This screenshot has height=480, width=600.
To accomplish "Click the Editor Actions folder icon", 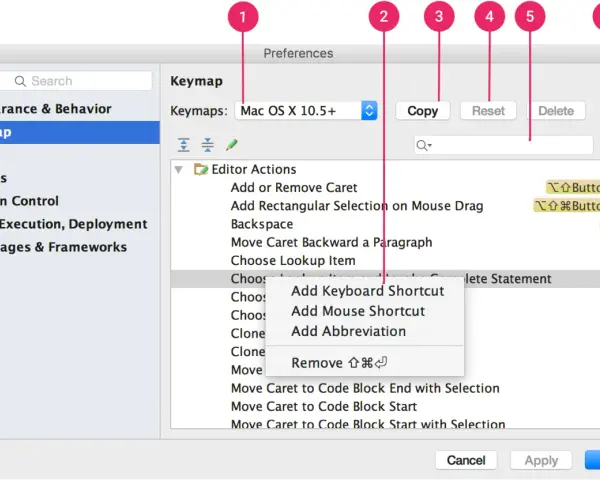I will pyautogui.click(x=201, y=169).
